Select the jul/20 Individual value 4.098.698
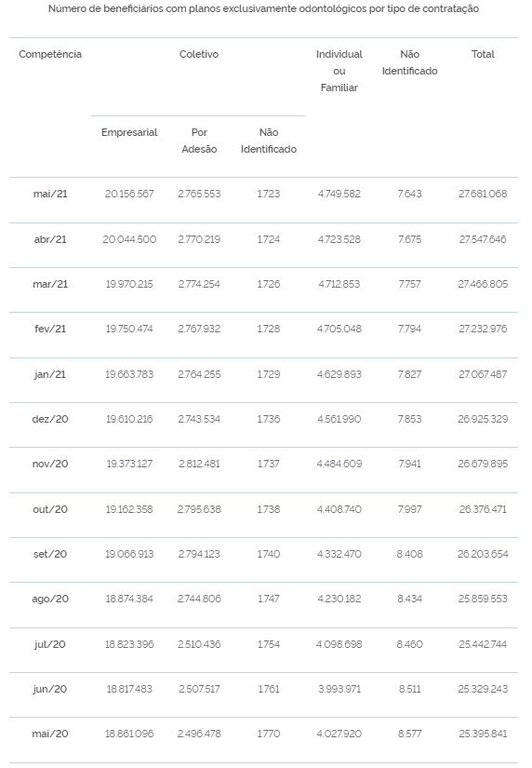The height and width of the screenshot is (768, 532). point(339,644)
